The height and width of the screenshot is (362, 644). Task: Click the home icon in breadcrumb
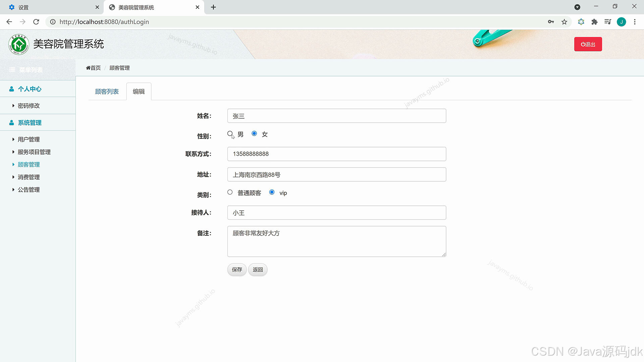pos(88,68)
